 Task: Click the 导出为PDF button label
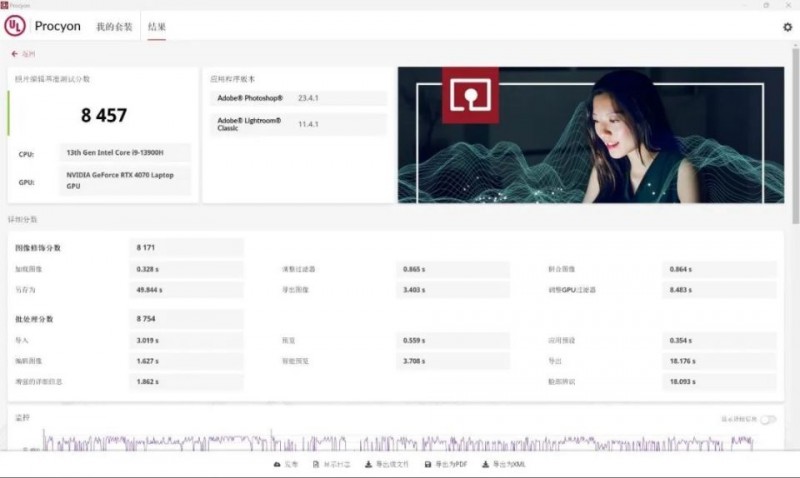[x=451, y=465]
